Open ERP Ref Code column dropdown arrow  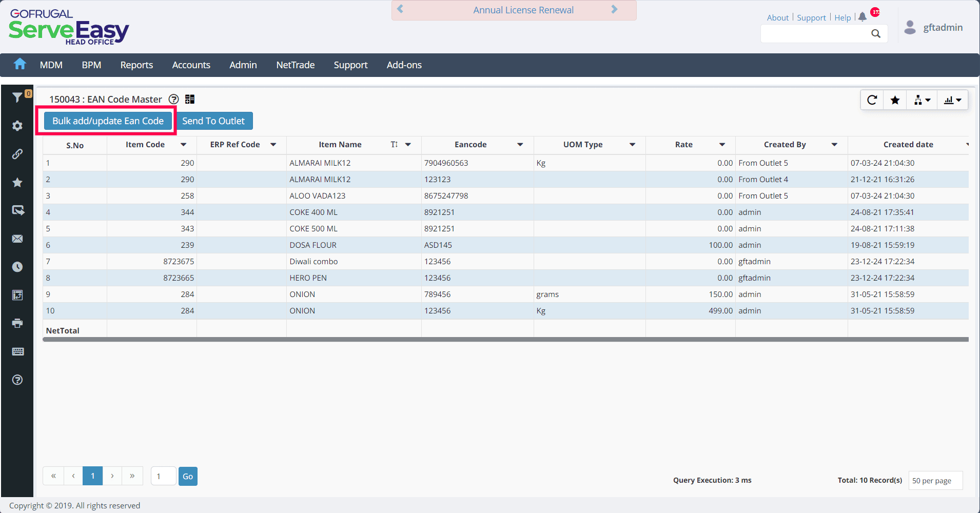273,145
